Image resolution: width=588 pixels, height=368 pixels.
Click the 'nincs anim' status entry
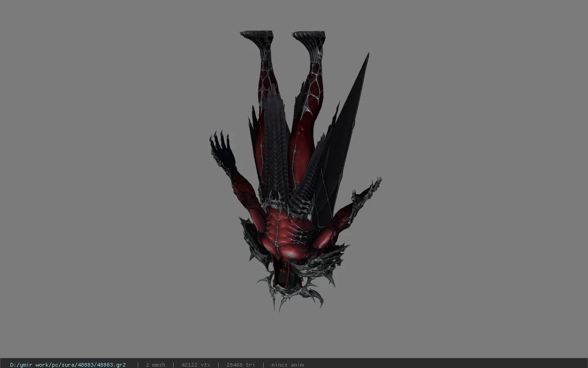pos(288,365)
